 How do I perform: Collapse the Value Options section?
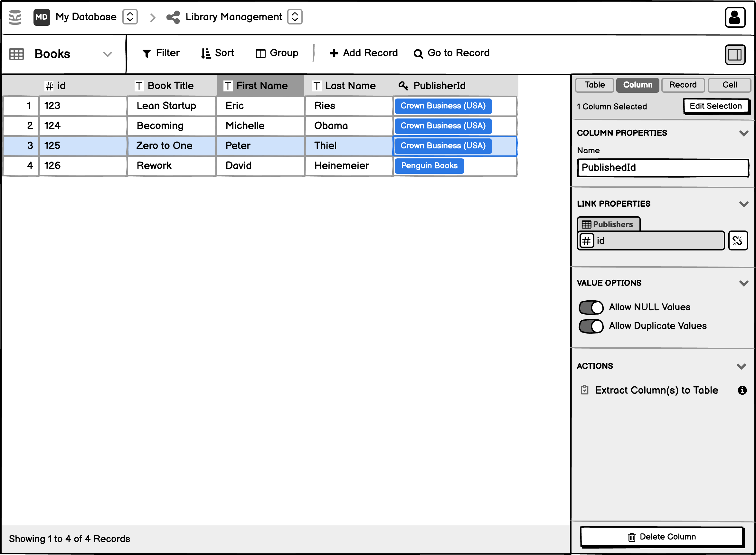(x=743, y=283)
